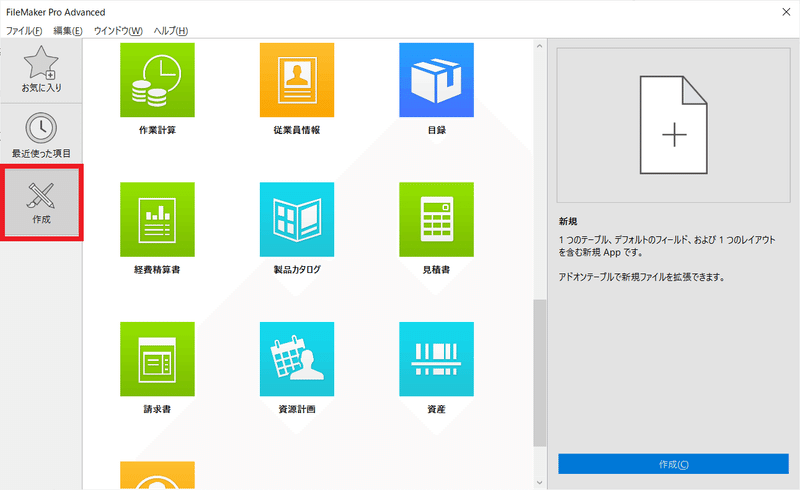Viewport: 800px width, 490px height.
Task: Choose the 資源計画 calendar template icon
Action: point(297,359)
